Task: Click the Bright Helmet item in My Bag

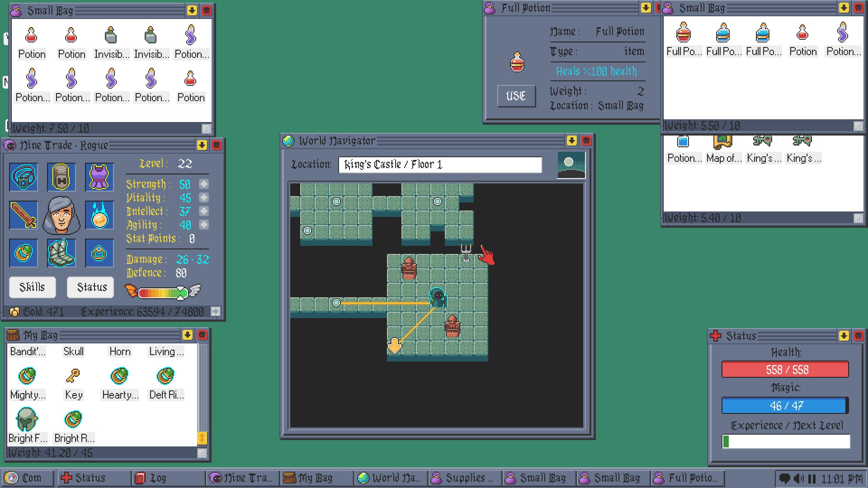Action: point(27,426)
